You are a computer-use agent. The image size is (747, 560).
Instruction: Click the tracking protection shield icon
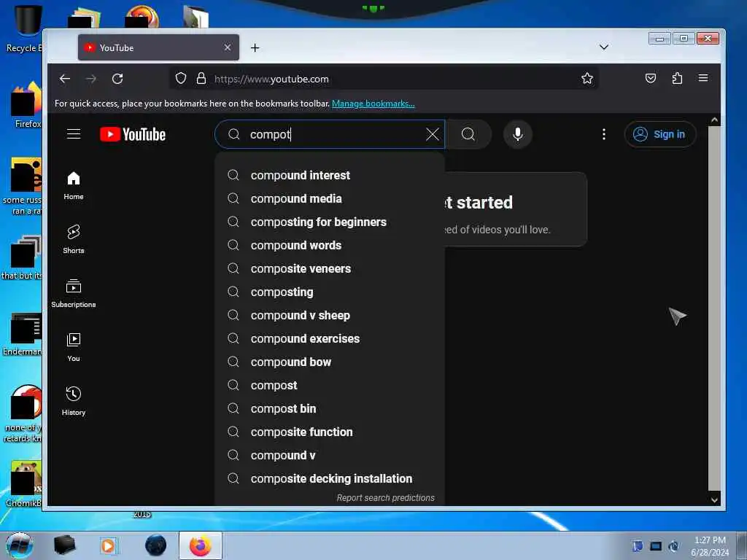pyautogui.click(x=181, y=78)
